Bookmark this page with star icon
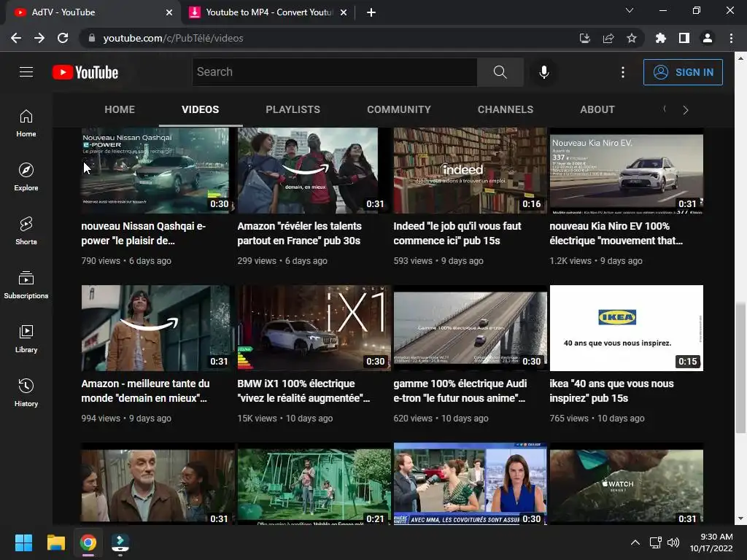The width and height of the screenshot is (747, 560). pos(632,38)
